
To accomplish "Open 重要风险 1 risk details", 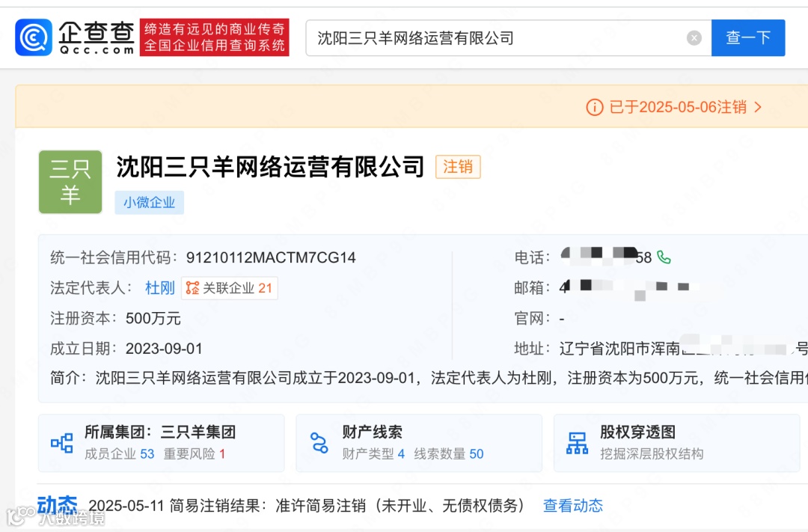I will click(195, 453).
